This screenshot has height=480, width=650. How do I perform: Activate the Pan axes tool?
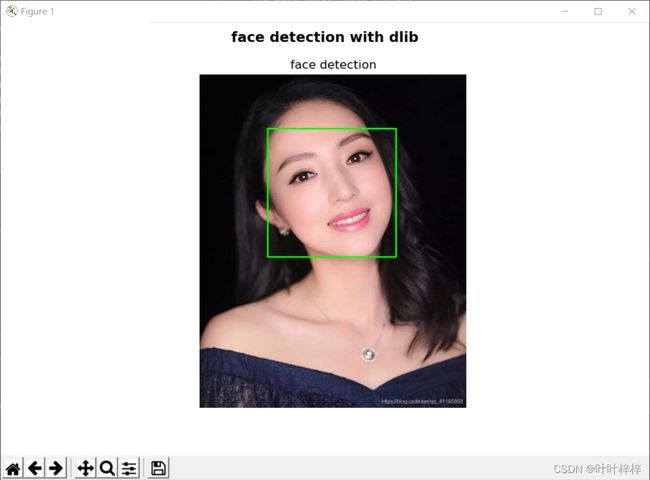pyautogui.click(x=86, y=468)
